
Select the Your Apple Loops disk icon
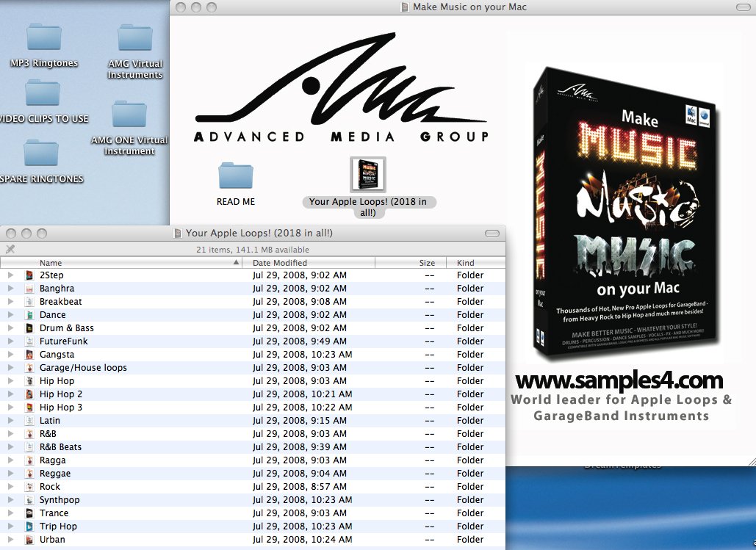[367, 175]
